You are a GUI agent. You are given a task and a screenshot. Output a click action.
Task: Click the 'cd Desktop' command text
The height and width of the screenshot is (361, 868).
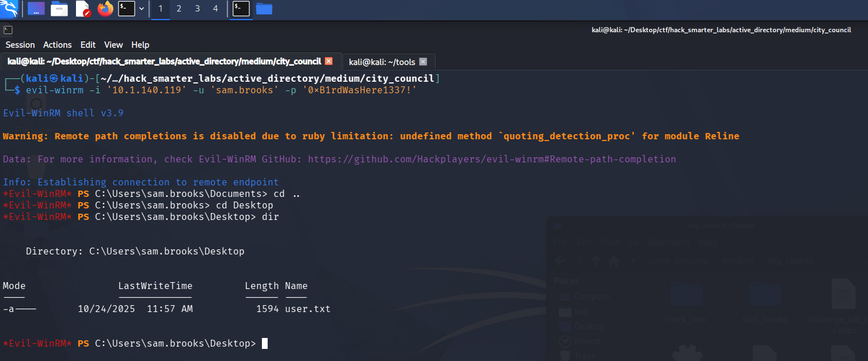[245, 206]
